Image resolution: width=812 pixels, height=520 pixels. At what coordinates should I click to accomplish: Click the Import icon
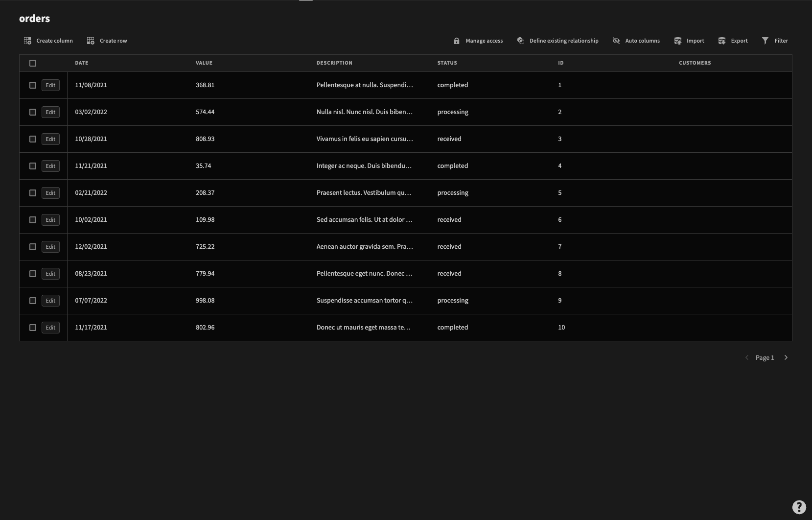click(678, 41)
